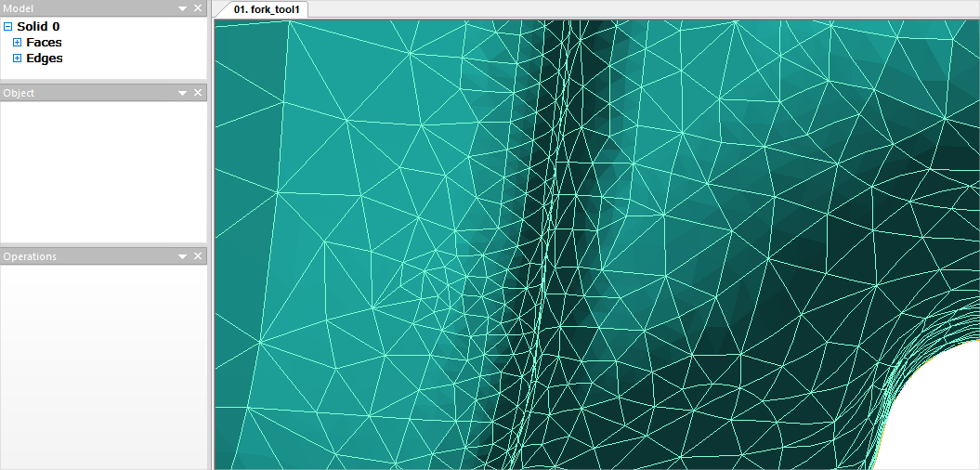
Task: Expand the Faces tree node
Action: point(17,43)
